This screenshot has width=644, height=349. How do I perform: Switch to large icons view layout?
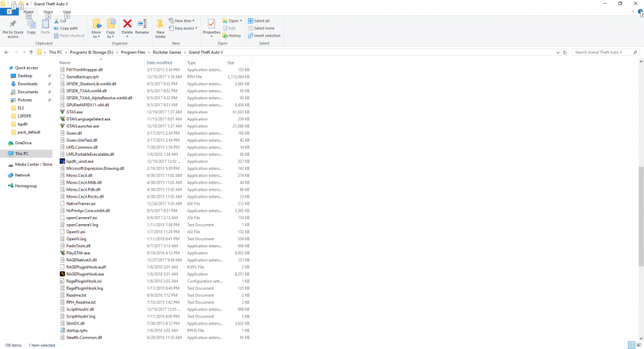tap(639, 345)
